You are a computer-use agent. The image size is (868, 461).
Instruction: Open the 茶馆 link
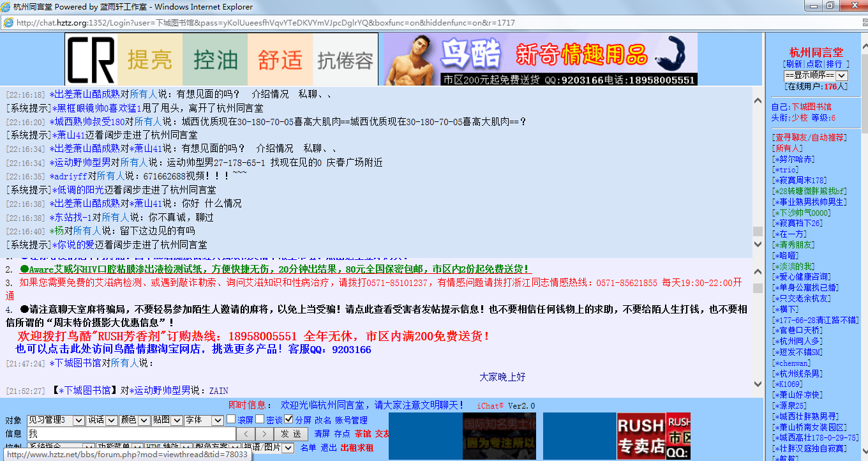click(363, 434)
